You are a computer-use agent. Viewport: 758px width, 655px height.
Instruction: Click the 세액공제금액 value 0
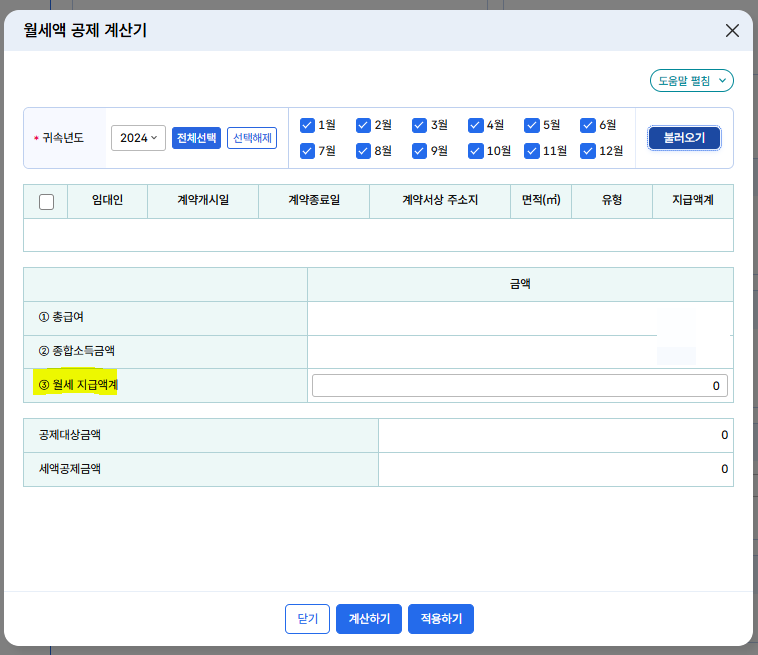pos(724,469)
